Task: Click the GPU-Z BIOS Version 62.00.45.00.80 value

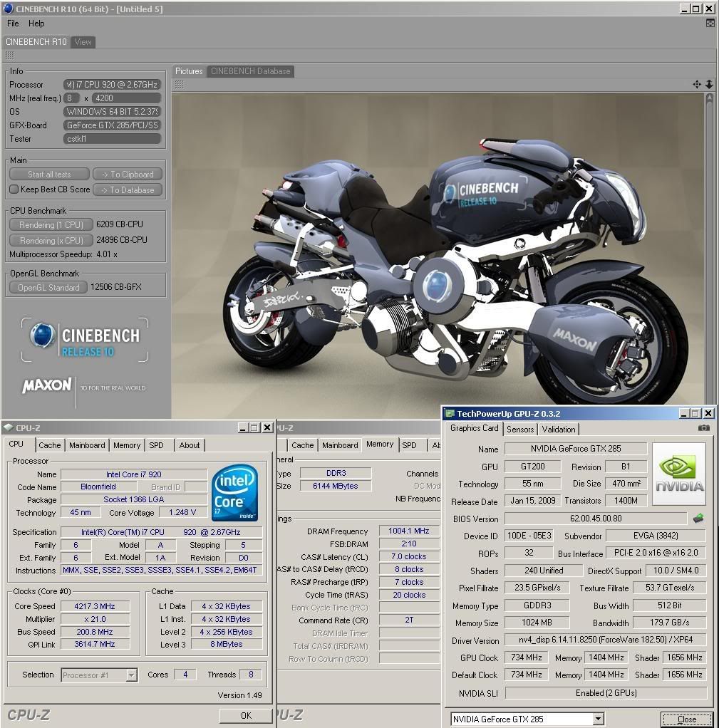Action: click(x=596, y=518)
